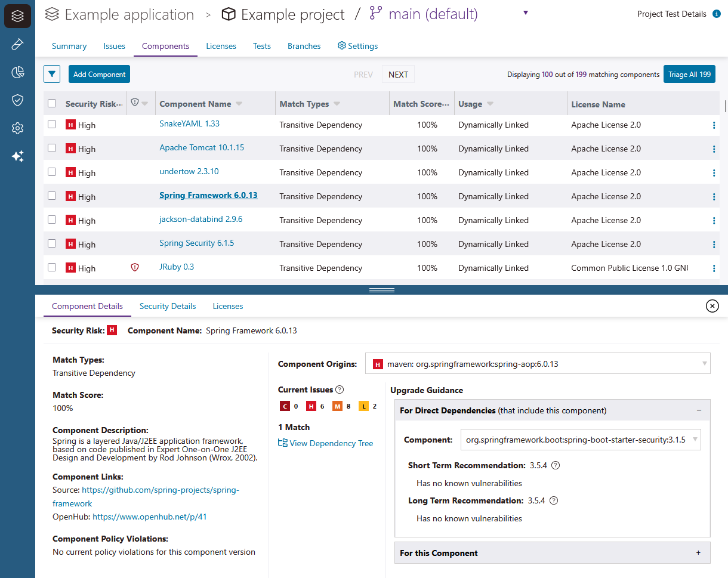The height and width of the screenshot is (578, 728).
Task: Select the JRuby 0.3 row checkbox
Action: pos(52,267)
